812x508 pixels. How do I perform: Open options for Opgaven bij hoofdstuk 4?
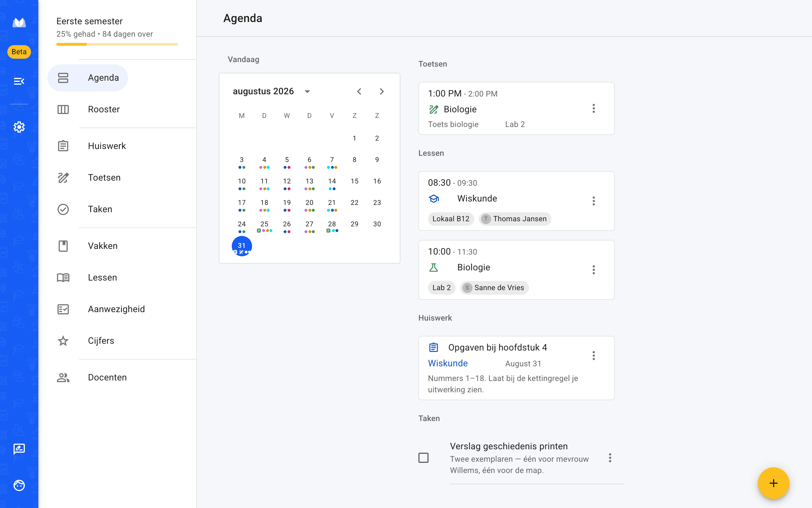tap(593, 356)
